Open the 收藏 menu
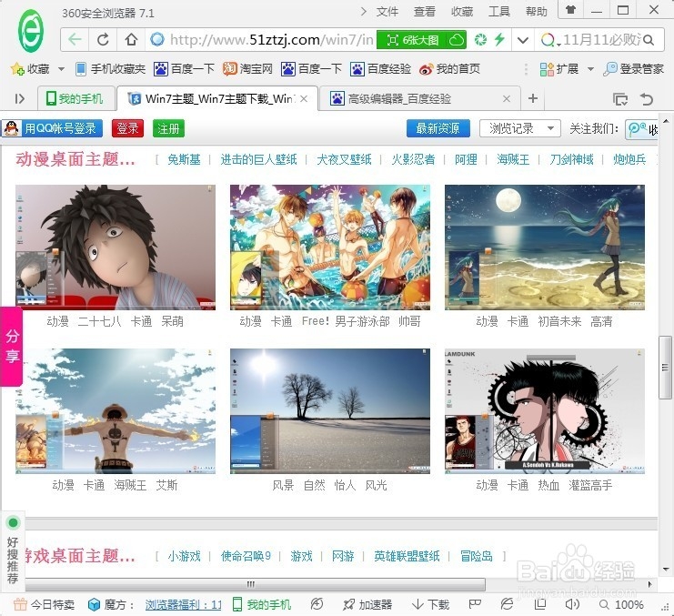 (x=462, y=11)
